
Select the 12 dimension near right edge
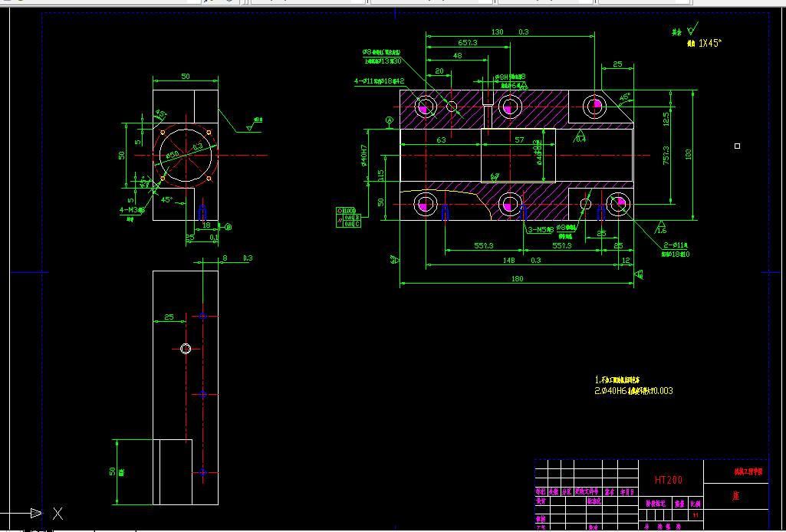click(626, 260)
